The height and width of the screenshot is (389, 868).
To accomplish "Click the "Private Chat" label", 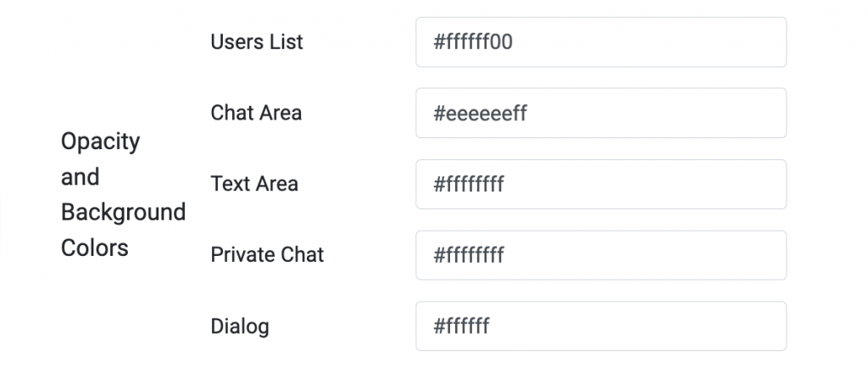I will (267, 255).
